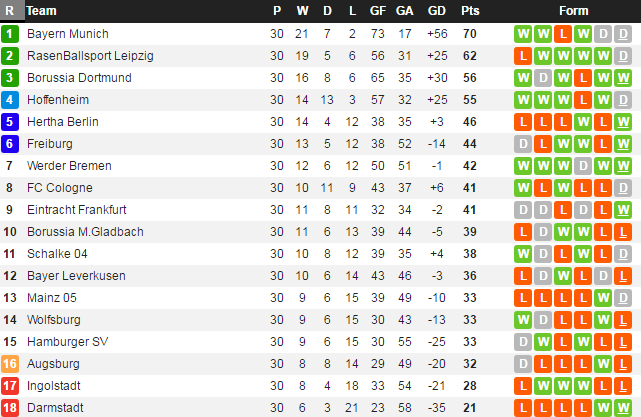Select the red rank 18 badge for Darmstadt
Screen dimensions: 641x417
pos(10,407)
